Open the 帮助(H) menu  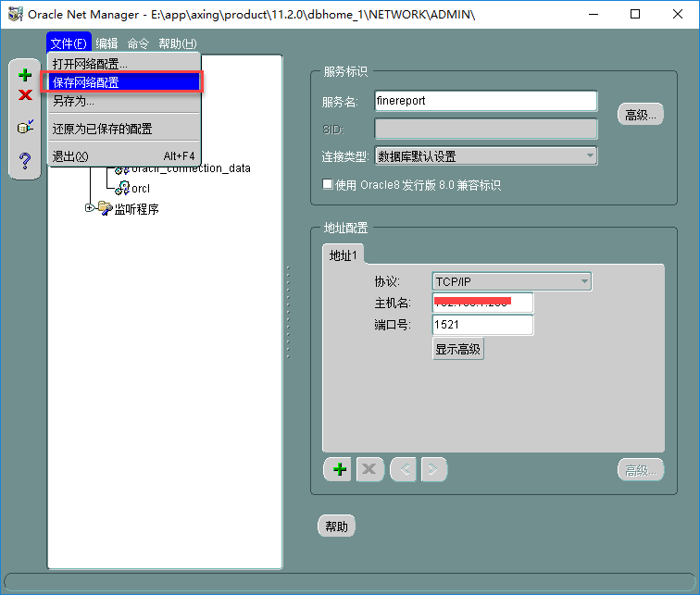(x=177, y=43)
